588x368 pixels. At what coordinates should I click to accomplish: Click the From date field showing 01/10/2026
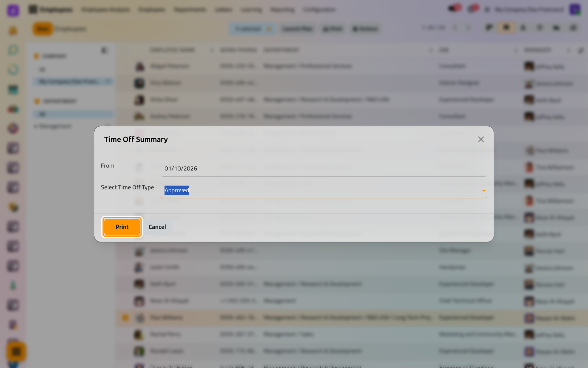323,168
